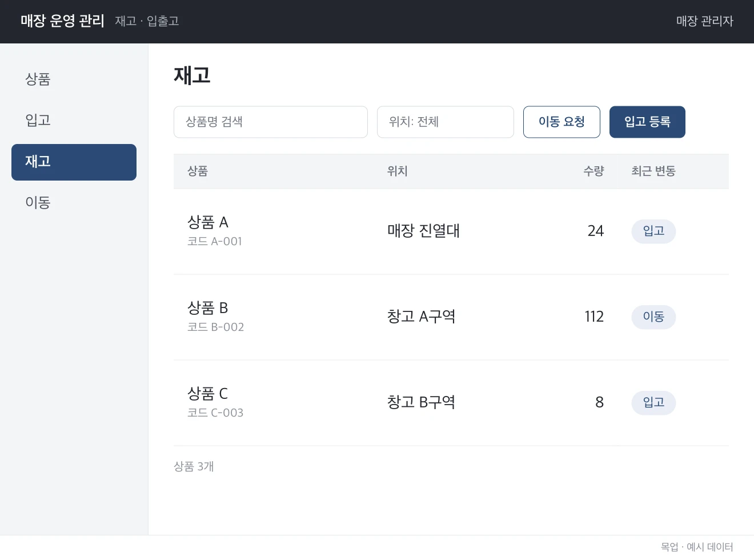Image resolution: width=754 pixels, height=560 pixels.
Task: Click the 이동 요청 button
Action: (562, 122)
